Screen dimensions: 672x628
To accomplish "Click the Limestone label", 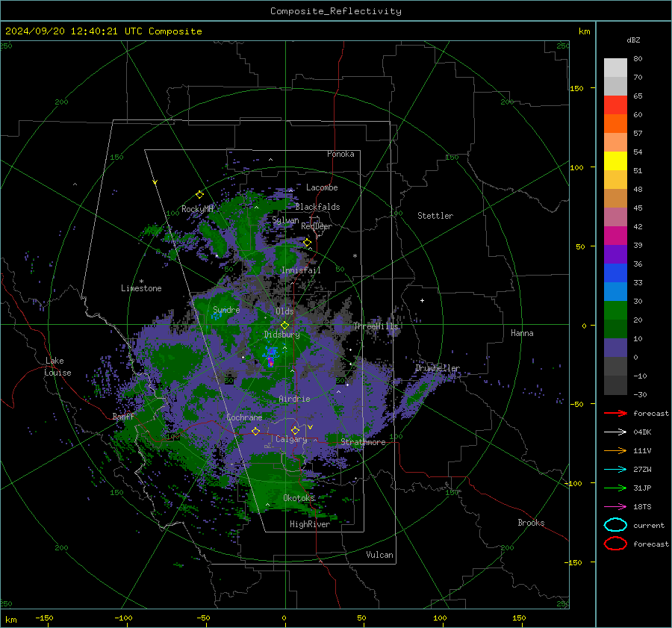I will click(141, 288).
